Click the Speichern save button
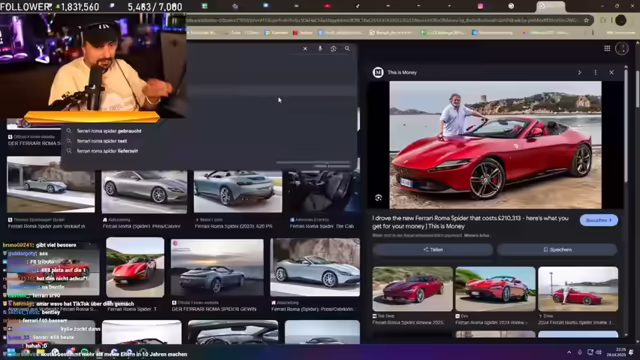 pos(557,249)
